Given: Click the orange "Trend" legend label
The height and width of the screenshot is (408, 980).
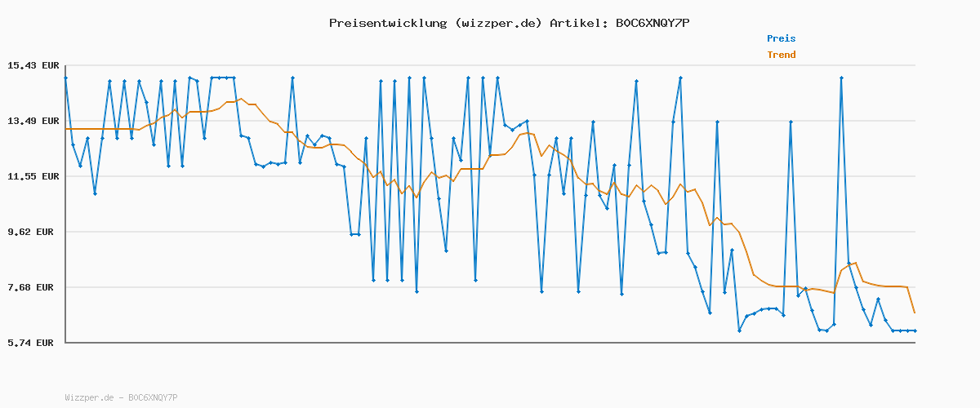Looking at the screenshot, I should point(781,55).
